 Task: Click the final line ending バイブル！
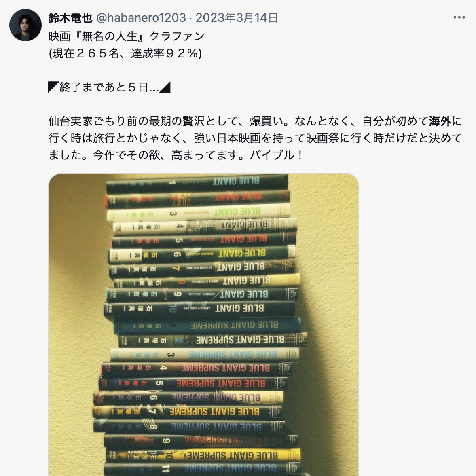click(x=176, y=155)
